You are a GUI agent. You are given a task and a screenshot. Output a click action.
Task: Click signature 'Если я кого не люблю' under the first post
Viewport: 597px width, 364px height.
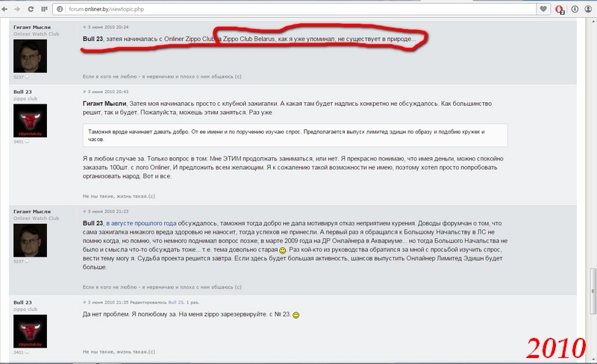[x=162, y=77]
